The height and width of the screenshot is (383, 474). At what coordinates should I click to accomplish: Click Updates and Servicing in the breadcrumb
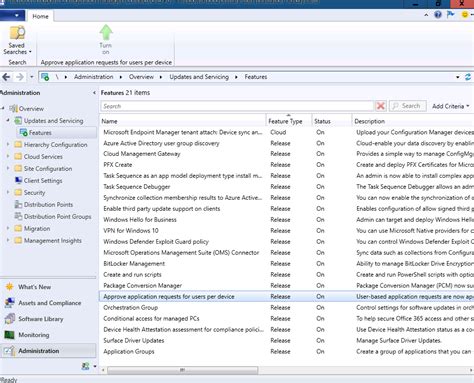(x=199, y=77)
